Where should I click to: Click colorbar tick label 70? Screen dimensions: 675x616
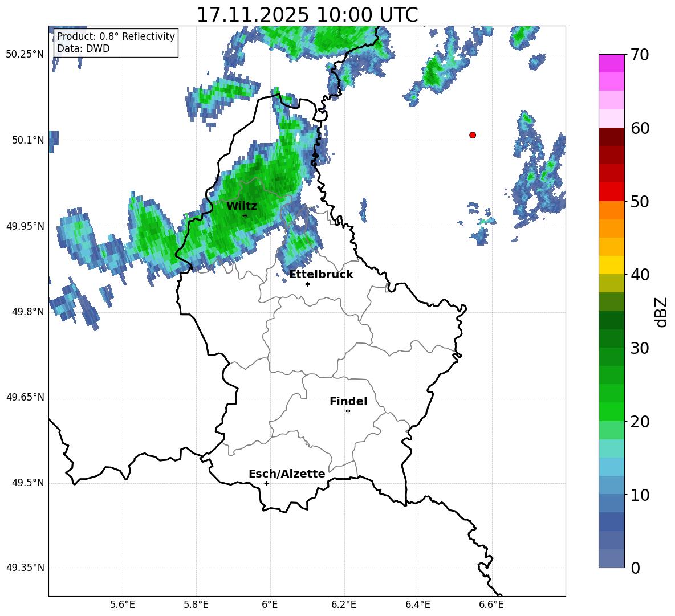(640, 55)
